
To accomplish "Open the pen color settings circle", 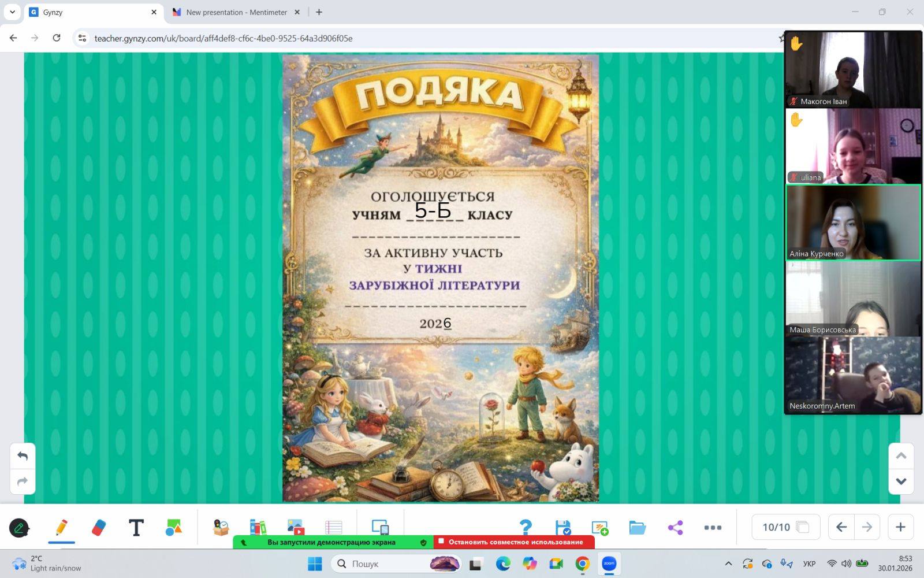I will point(19,528).
